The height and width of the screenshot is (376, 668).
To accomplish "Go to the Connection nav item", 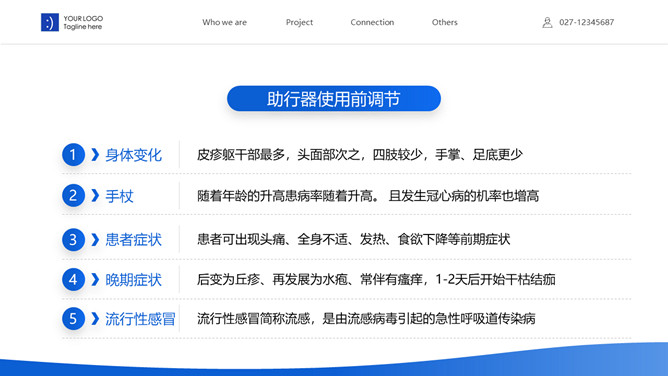I will pyautogui.click(x=372, y=22).
